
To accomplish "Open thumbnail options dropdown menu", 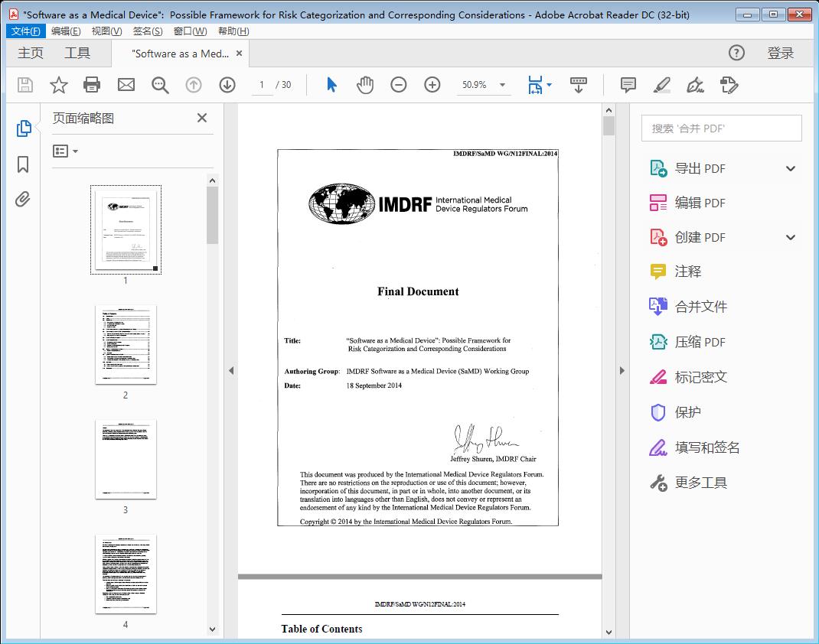I will [x=65, y=151].
